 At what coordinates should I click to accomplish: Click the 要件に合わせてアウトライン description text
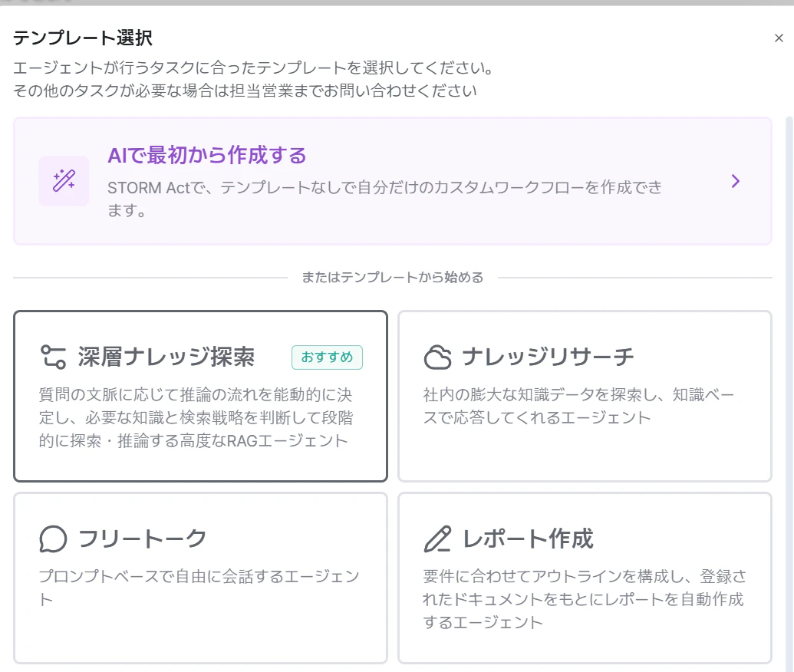click(x=585, y=599)
